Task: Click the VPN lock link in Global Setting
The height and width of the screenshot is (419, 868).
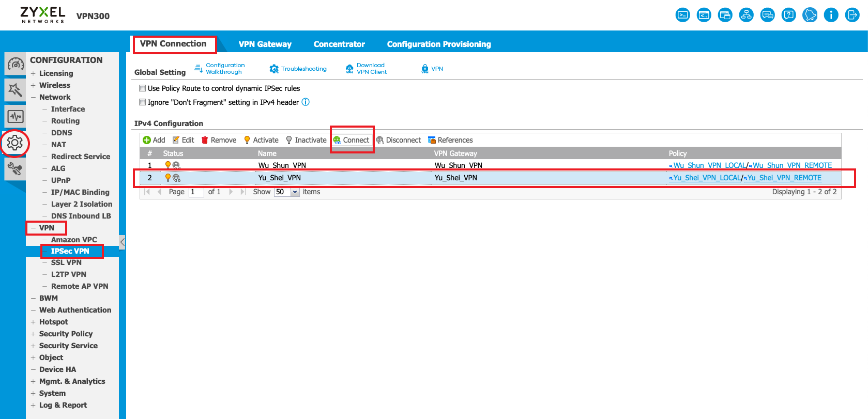Action: pyautogui.click(x=432, y=69)
